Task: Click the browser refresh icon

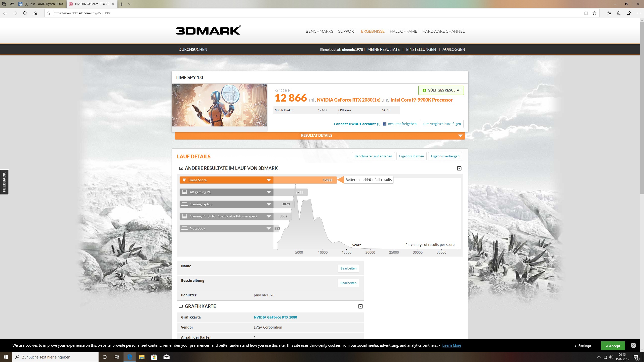Action: point(25,13)
